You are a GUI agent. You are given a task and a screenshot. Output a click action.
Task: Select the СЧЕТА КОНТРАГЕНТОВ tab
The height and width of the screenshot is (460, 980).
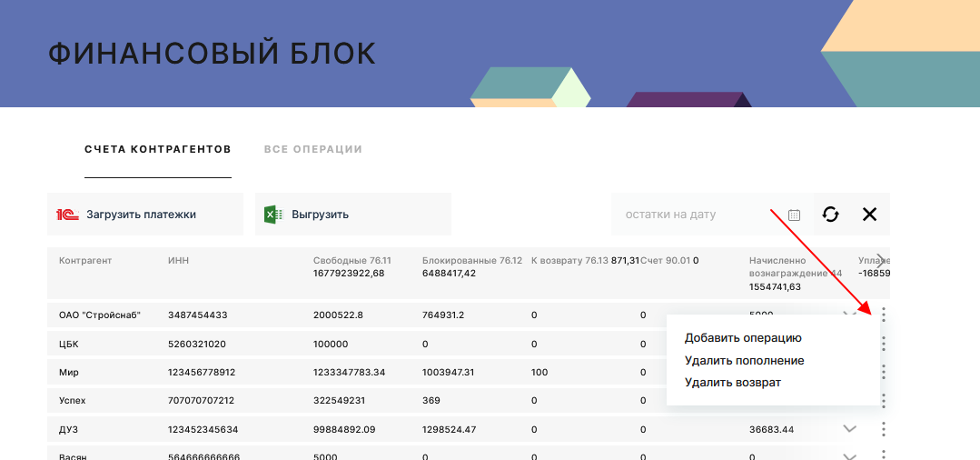tap(157, 149)
